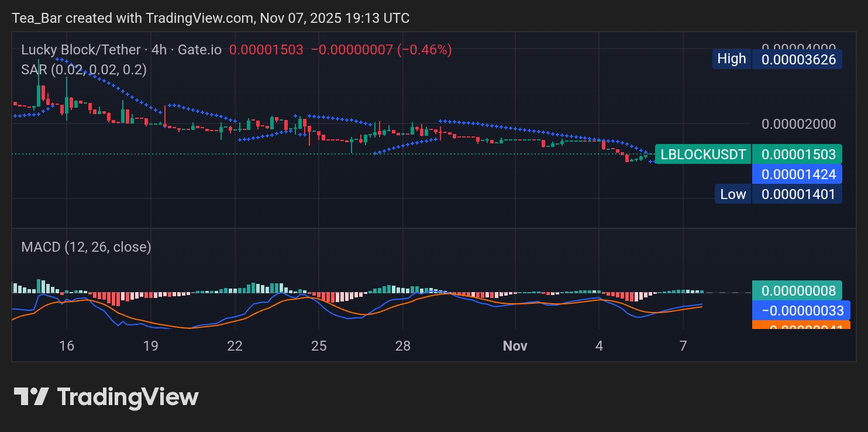Screen dimensions: 868x432
Task: Click the 0.00000008 MACD histogram value
Action: pyautogui.click(x=797, y=290)
